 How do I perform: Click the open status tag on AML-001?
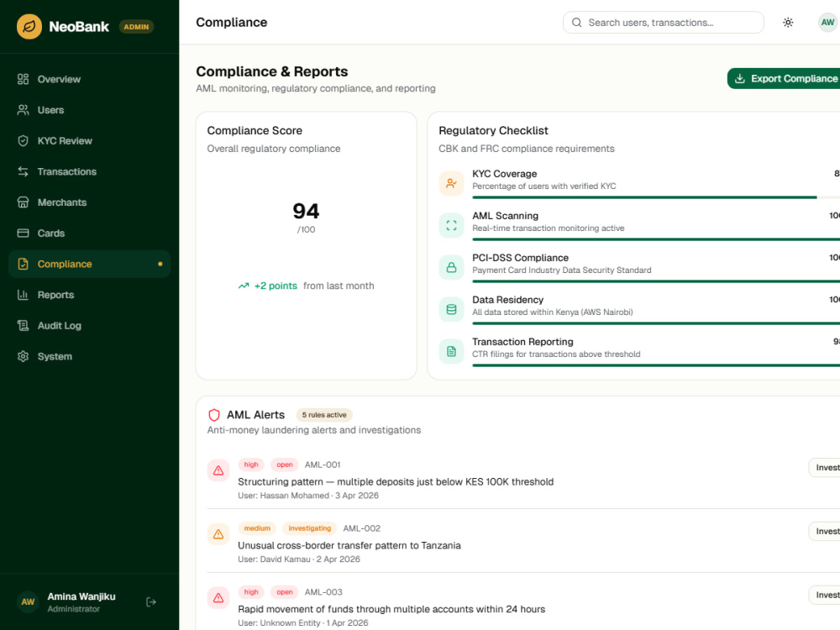(285, 465)
